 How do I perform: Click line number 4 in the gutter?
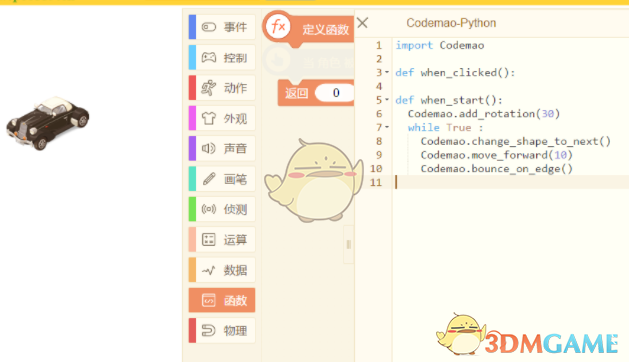click(x=379, y=86)
